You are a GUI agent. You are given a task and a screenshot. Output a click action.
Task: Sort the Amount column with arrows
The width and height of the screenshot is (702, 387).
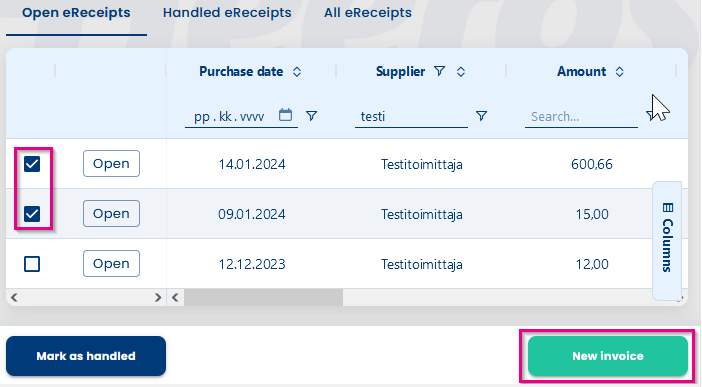tap(619, 72)
